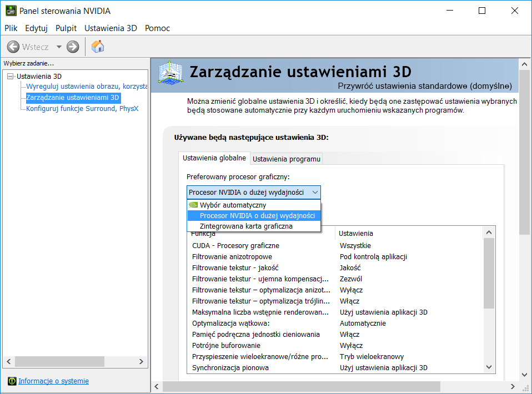Close the NVIDIA Control Panel window
The image size is (532, 394).
(x=515, y=11)
